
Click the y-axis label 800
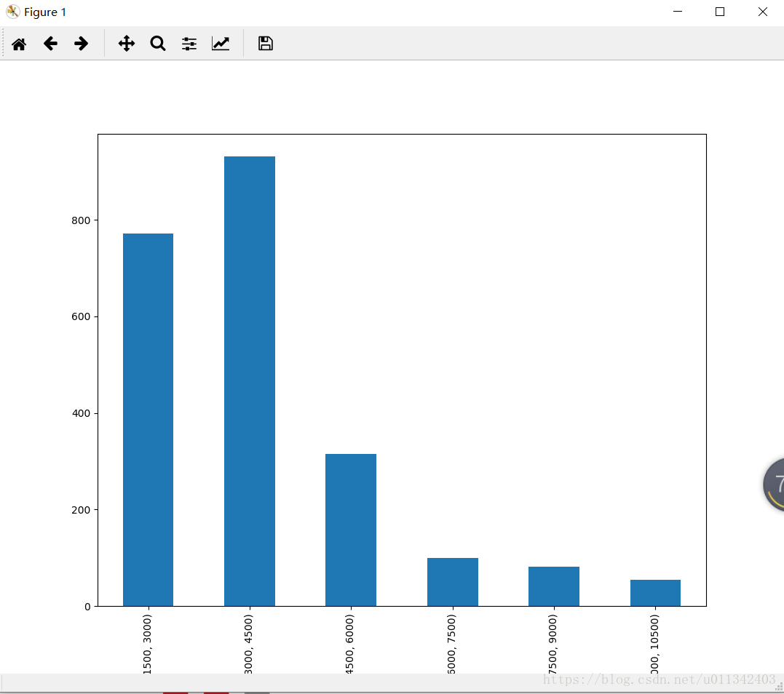click(81, 220)
